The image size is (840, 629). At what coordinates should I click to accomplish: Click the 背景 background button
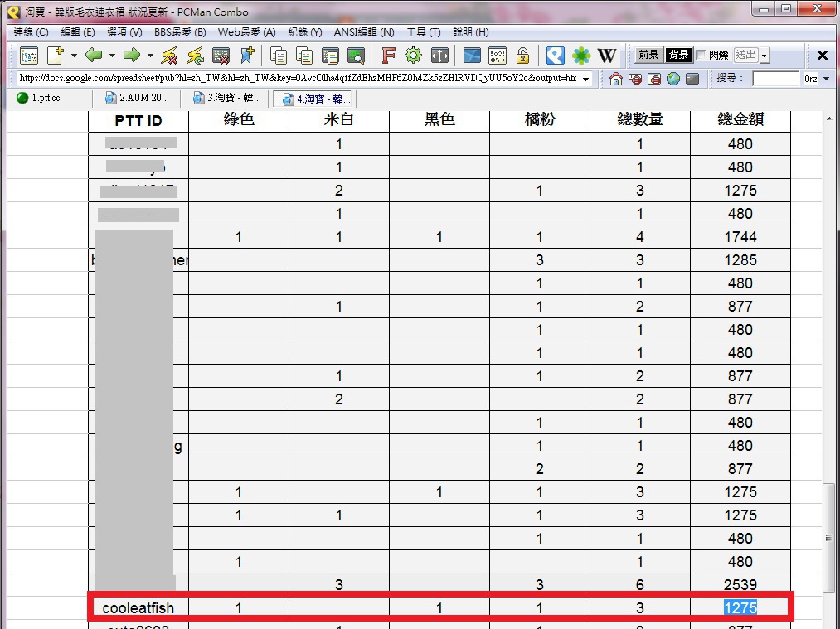coord(678,55)
